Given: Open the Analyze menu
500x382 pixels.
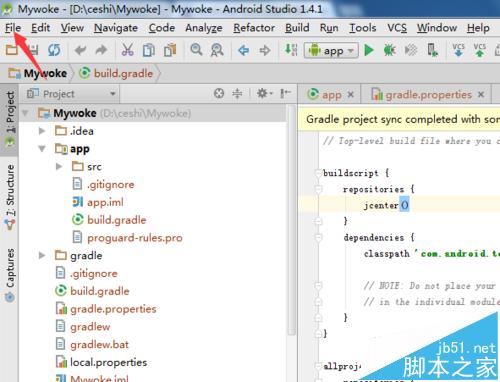Looking at the screenshot, I should [204, 28].
